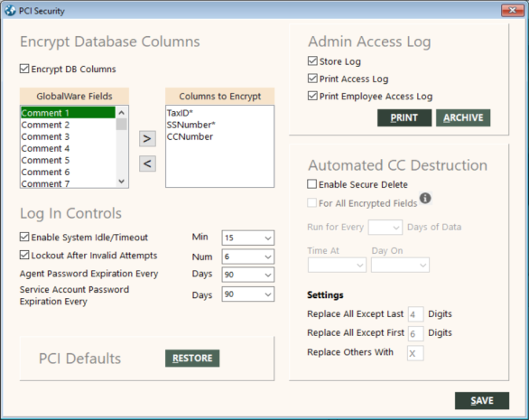This screenshot has width=529, height=420.
Task: Toggle the Encrypt DB Columns checkbox
Action: 24,69
